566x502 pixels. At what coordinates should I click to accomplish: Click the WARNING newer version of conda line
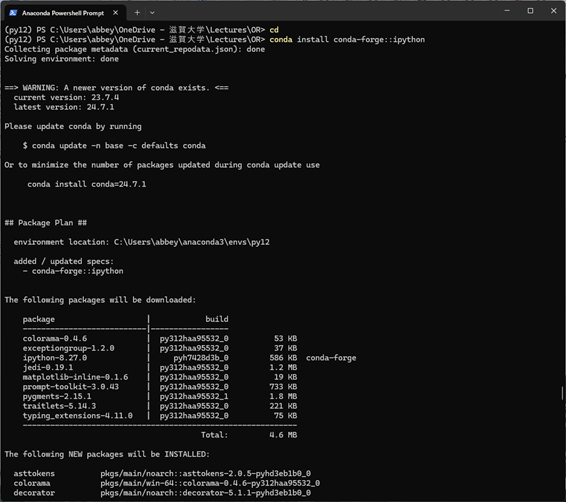[116, 88]
